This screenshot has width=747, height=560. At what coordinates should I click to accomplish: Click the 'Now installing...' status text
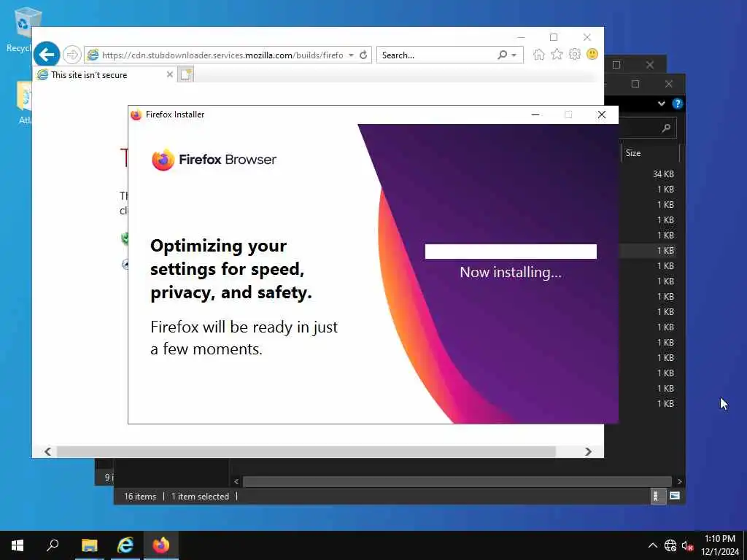pos(511,273)
